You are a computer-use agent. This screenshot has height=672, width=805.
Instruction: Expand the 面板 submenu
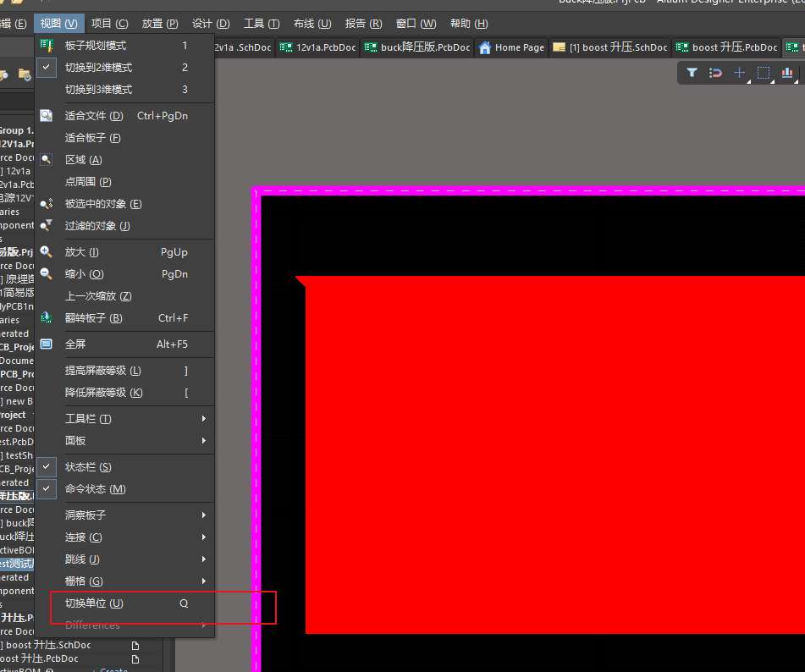204,440
